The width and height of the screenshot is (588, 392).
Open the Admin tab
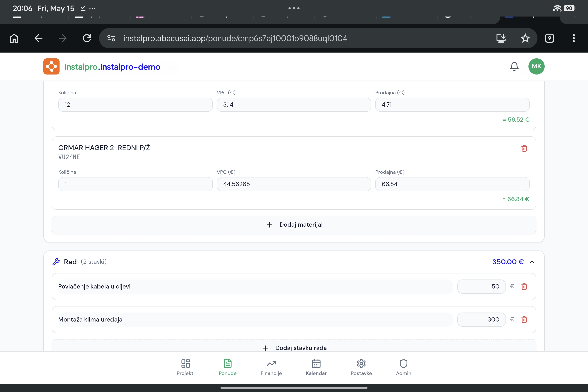[x=404, y=367]
